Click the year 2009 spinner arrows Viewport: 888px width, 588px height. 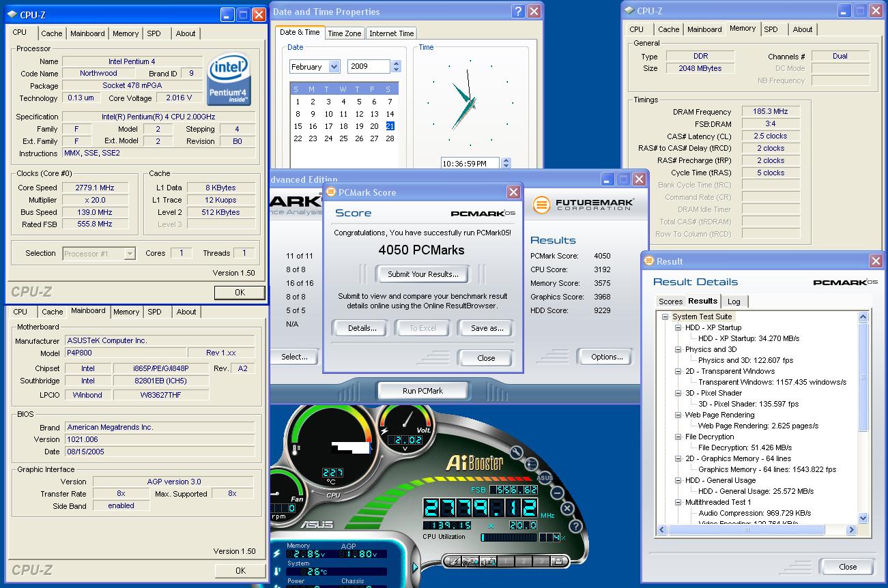[x=397, y=67]
